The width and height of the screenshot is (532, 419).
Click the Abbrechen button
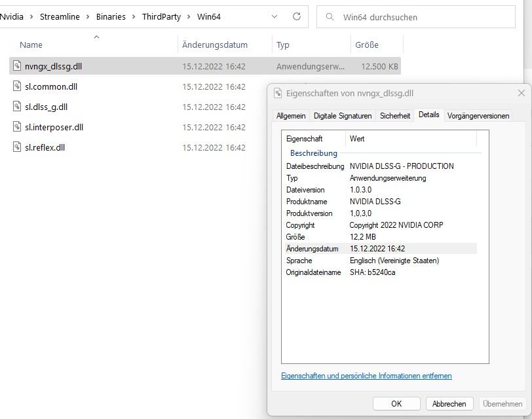(449, 404)
